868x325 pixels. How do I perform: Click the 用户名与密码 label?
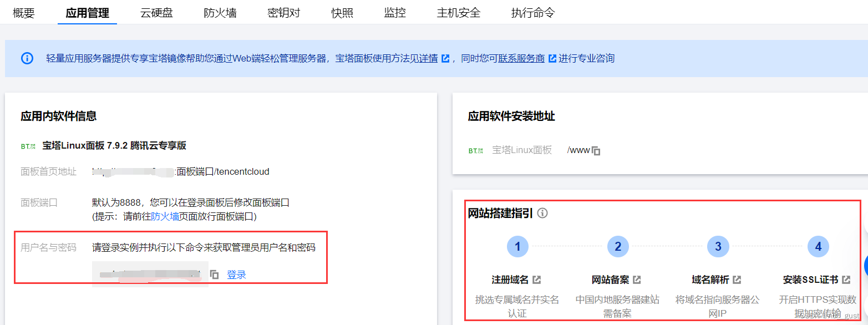click(48, 247)
